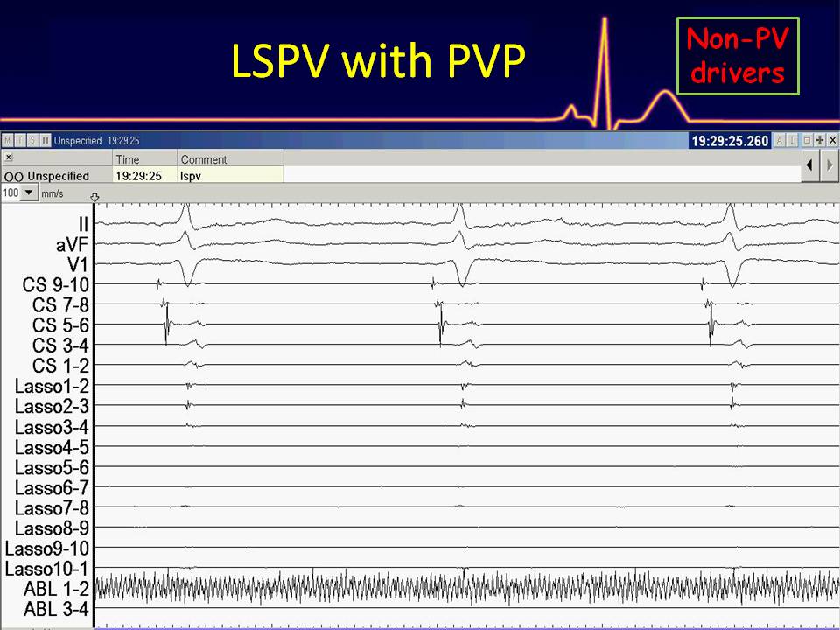
Task: Click the plus icon in title bar
Action: (819, 141)
